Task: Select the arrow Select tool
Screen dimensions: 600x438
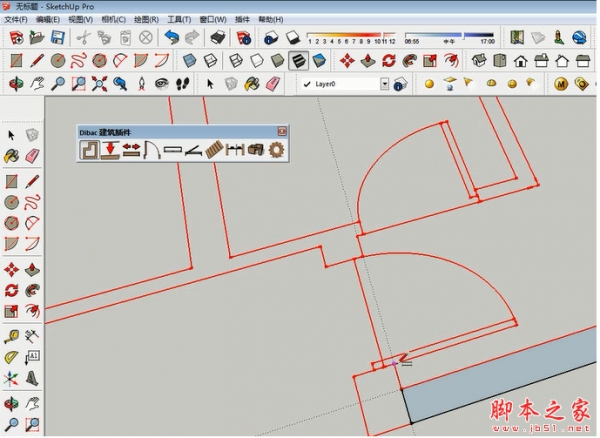Action: pos(11,134)
